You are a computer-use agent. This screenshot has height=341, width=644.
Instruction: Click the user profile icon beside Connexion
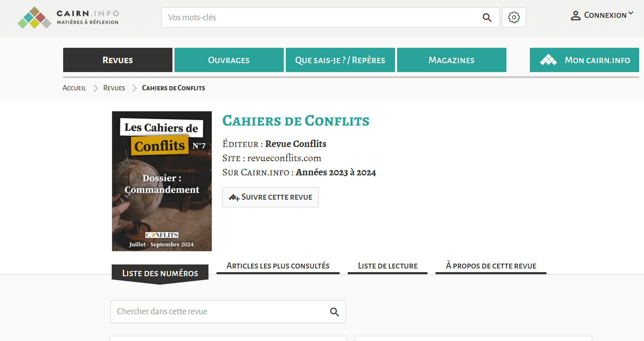(x=576, y=15)
